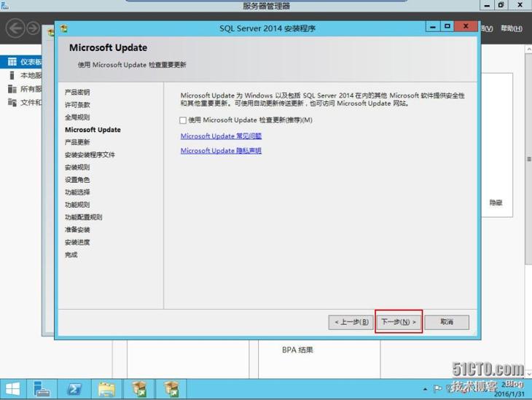Select 功能规则 step in setup sidebar
Screen dimensions: 532x400
pyautogui.click(x=77, y=205)
